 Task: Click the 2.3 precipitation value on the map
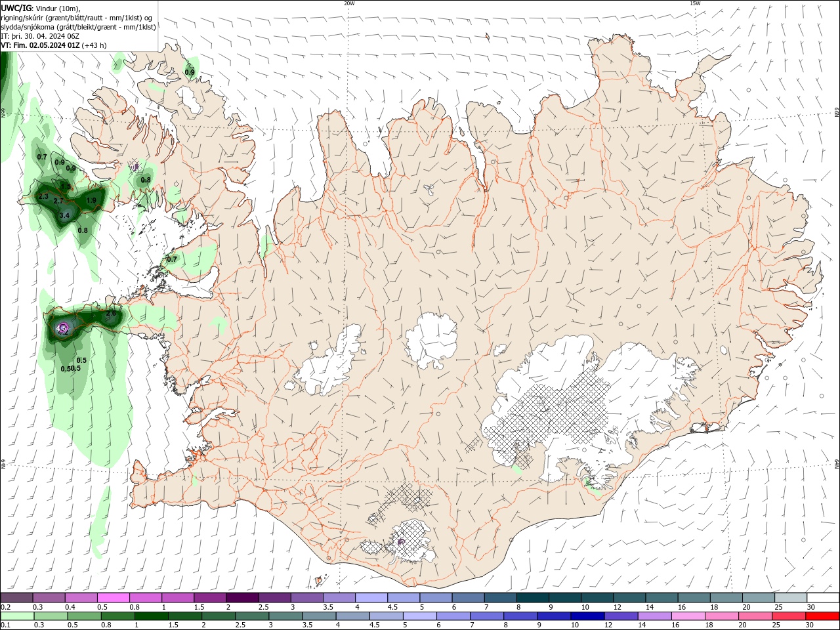(x=44, y=196)
